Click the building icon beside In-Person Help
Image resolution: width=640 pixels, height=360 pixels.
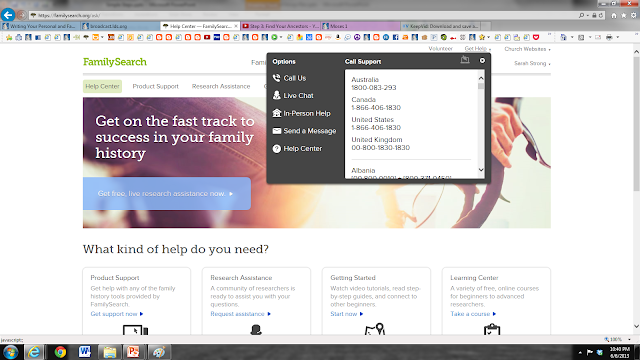pos(277,113)
